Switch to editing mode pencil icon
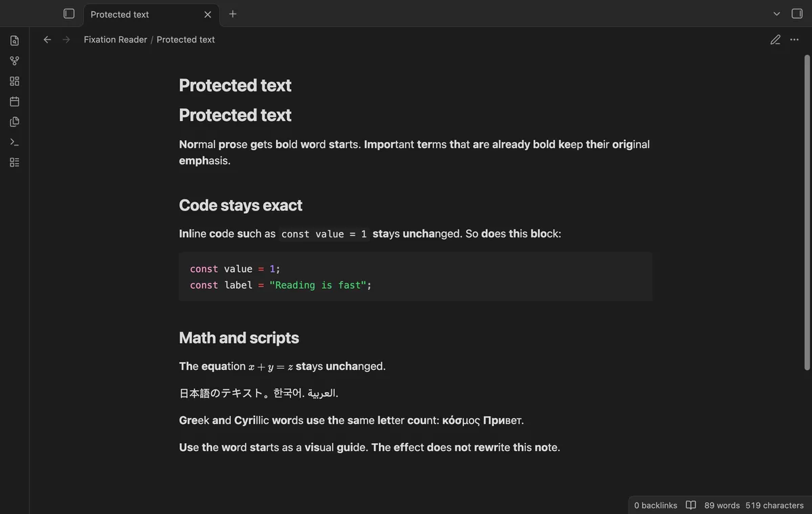Screen dimensions: 812x514 [x=775, y=39]
